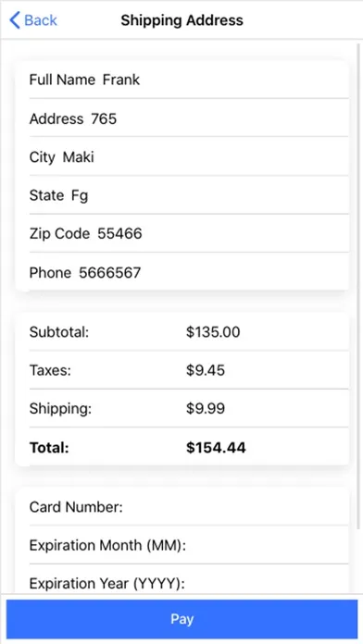Click the Shipping Address header title
Viewport: 363px width, 644px height.
pyautogui.click(x=181, y=20)
